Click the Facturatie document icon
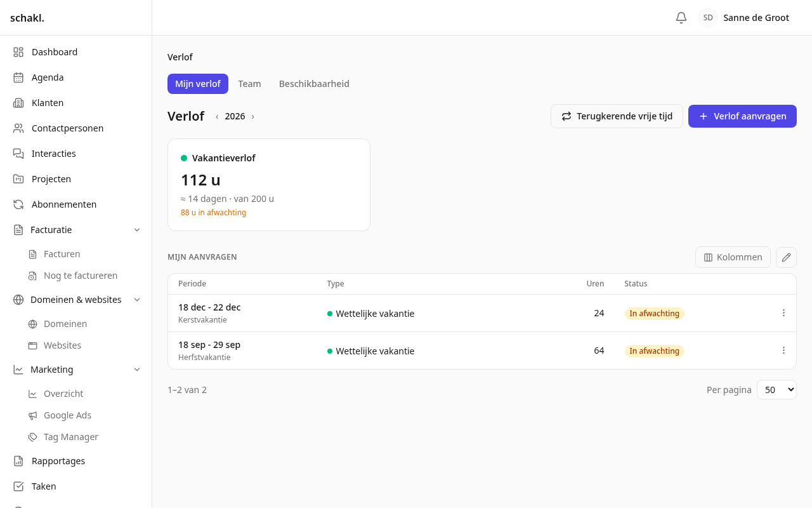Viewport: 812px width, 508px height. (x=18, y=230)
